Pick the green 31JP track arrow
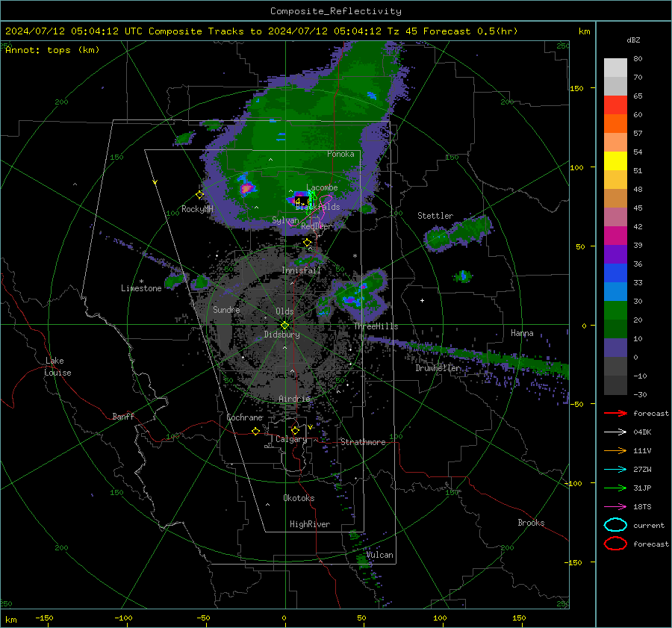 [x=615, y=488]
